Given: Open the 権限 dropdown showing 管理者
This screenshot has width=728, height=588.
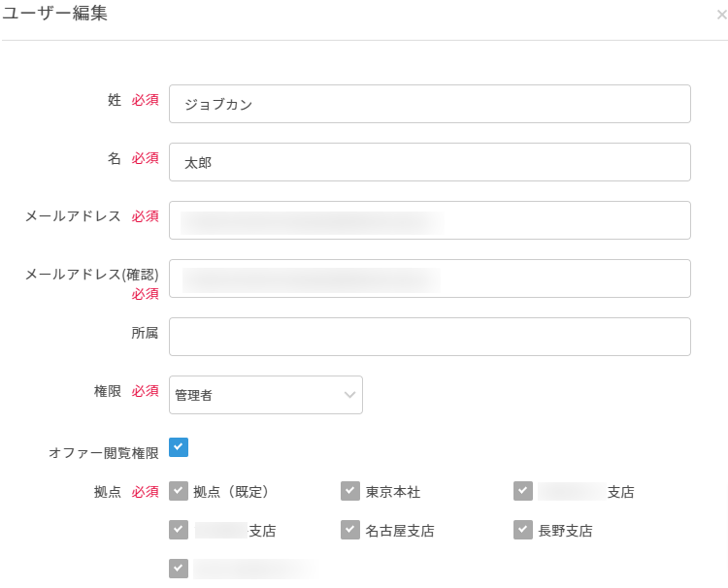Looking at the screenshot, I should click(x=265, y=395).
